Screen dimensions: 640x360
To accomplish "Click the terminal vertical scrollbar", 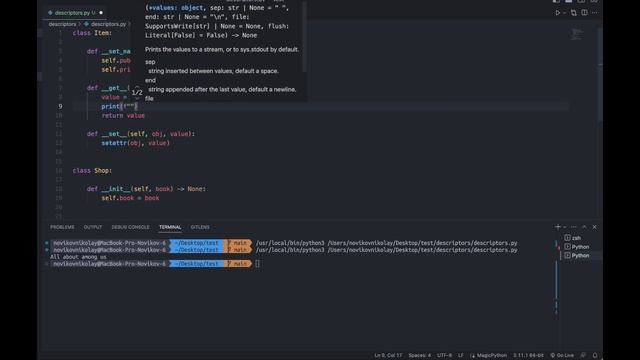I will pos(556,280).
